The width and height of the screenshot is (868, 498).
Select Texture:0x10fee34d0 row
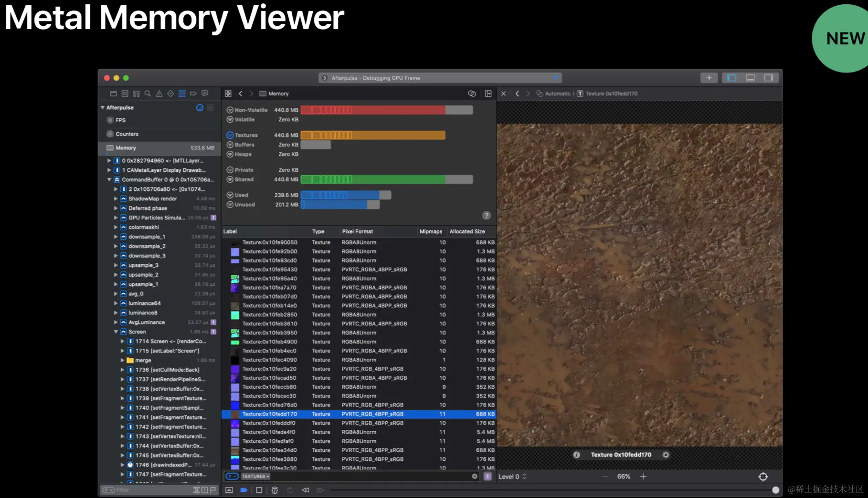click(359, 450)
